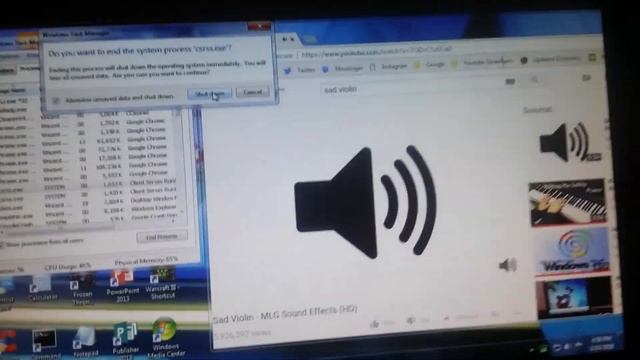Click Shut down in the end-process dialog
This screenshot has width=640, height=360.
tap(209, 93)
